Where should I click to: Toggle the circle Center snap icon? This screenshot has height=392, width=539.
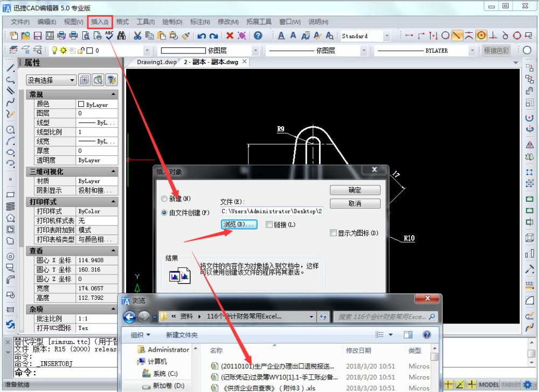(x=481, y=36)
